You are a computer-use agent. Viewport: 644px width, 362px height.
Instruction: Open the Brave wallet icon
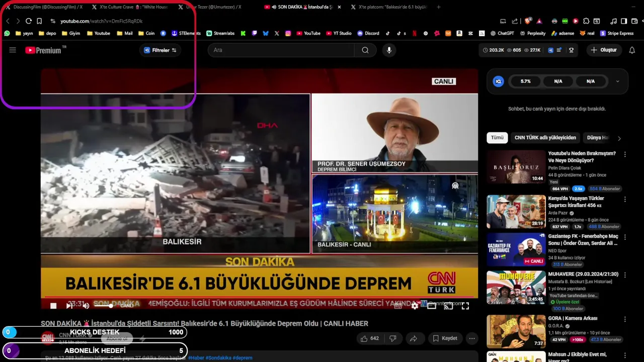pyautogui.click(x=634, y=21)
